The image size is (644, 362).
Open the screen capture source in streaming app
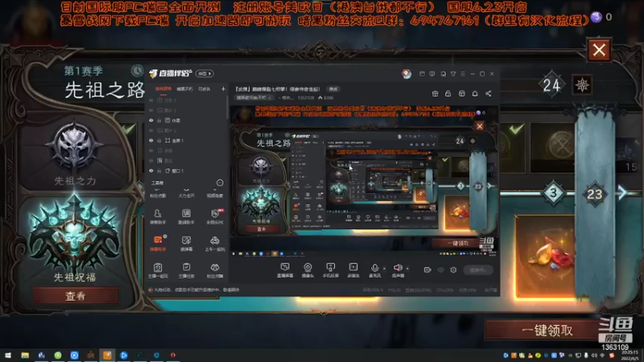(x=285, y=270)
